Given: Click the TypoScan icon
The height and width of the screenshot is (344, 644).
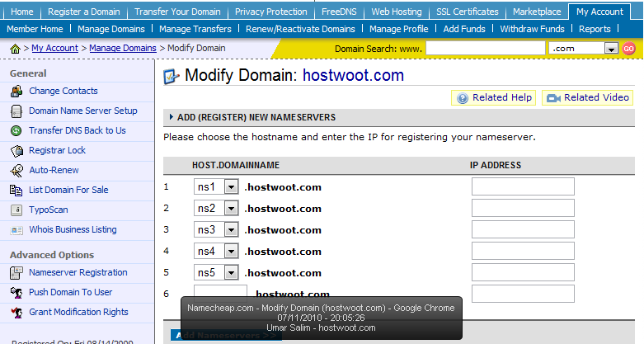Looking at the screenshot, I should click(16, 210).
